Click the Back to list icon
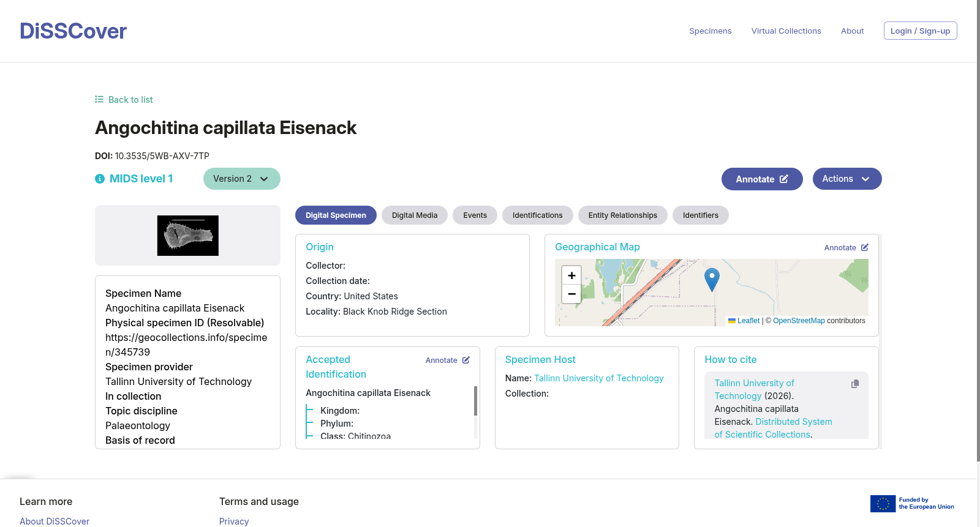Viewport: 980px width, 527px height. pos(99,99)
